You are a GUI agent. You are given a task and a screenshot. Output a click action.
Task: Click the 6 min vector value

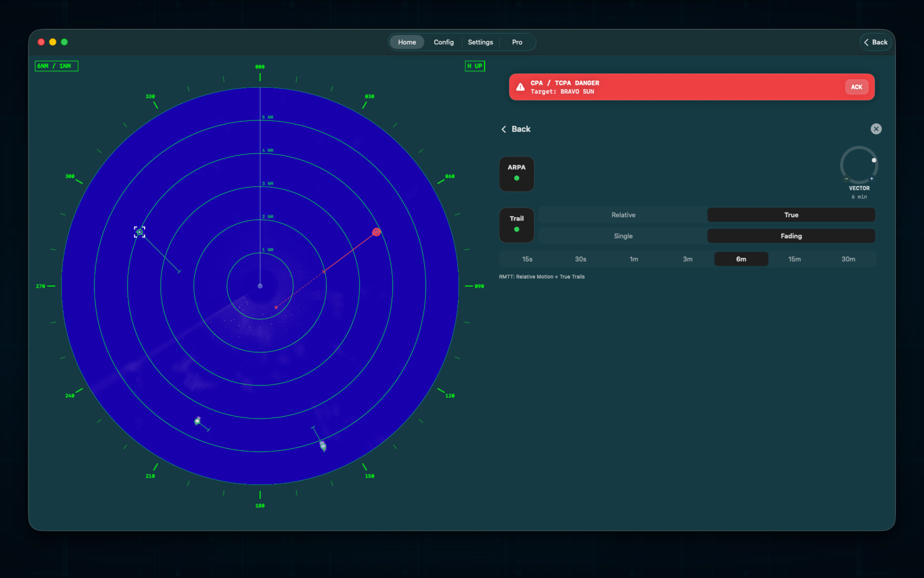click(859, 197)
